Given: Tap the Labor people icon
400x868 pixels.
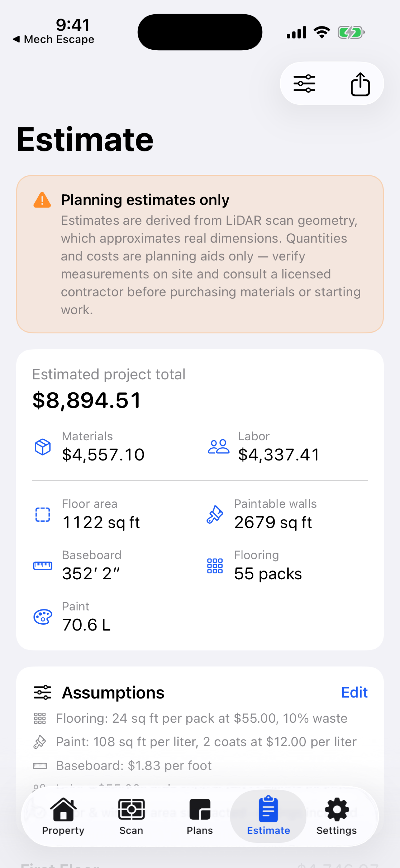Looking at the screenshot, I should pyautogui.click(x=219, y=447).
